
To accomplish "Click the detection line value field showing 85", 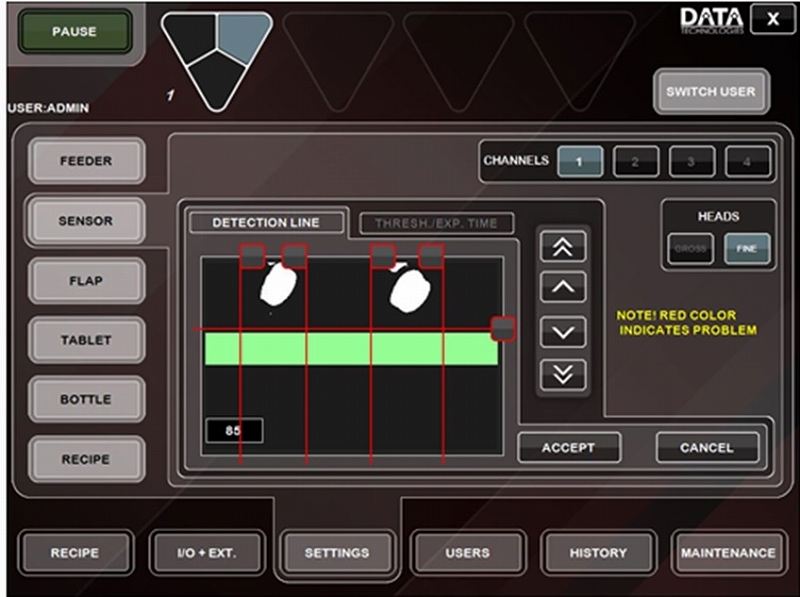I will coord(234,431).
